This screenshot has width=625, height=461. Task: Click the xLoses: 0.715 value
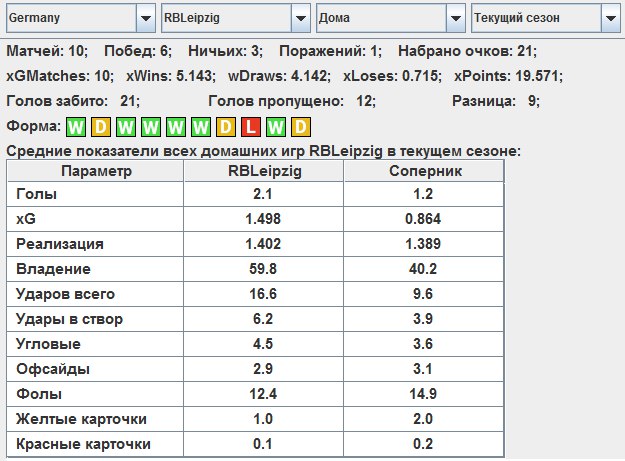click(x=392, y=76)
